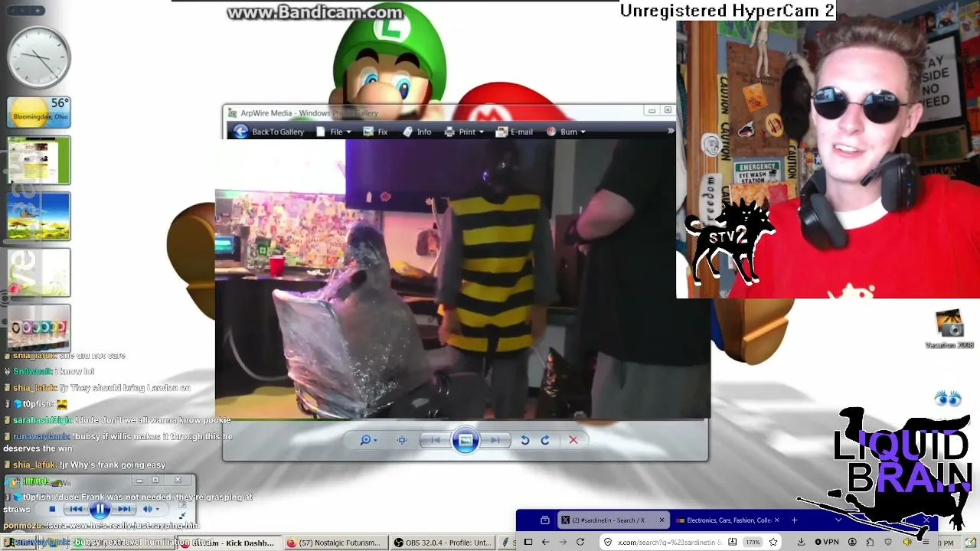This screenshot has width=980, height=551.
Task: Click the sidebar clock gadget
Action: point(38,57)
